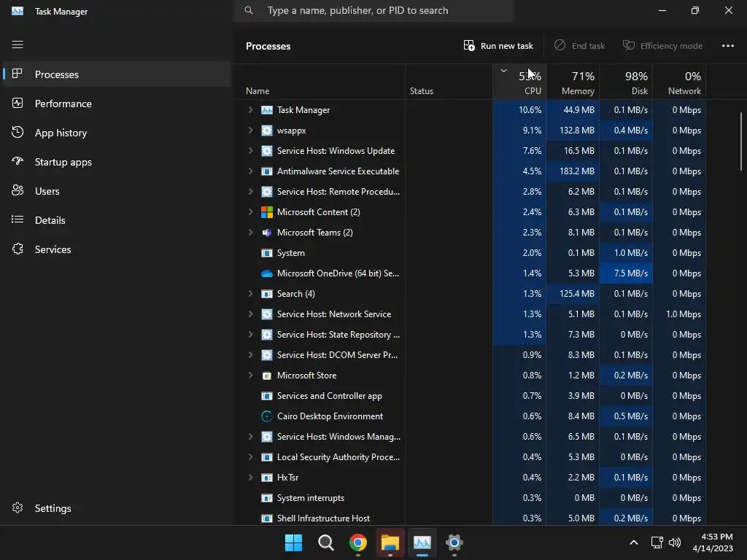The width and height of the screenshot is (747, 560).
Task: Click the Microsoft OneDrive cloud icon
Action: click(x=267, y=273)
